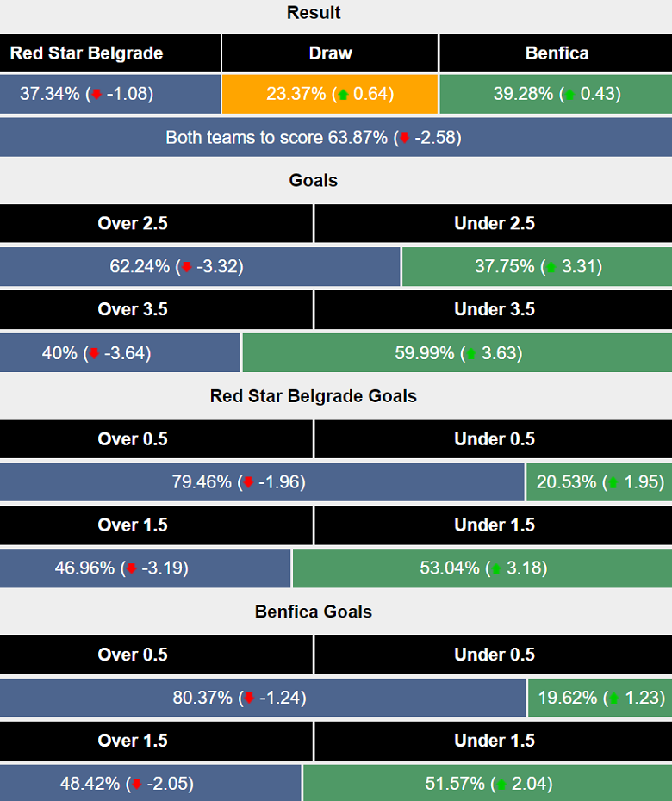672x801 pixels.
Task: Click green up arrow in Draw cell
Action: tap(343, 95)
